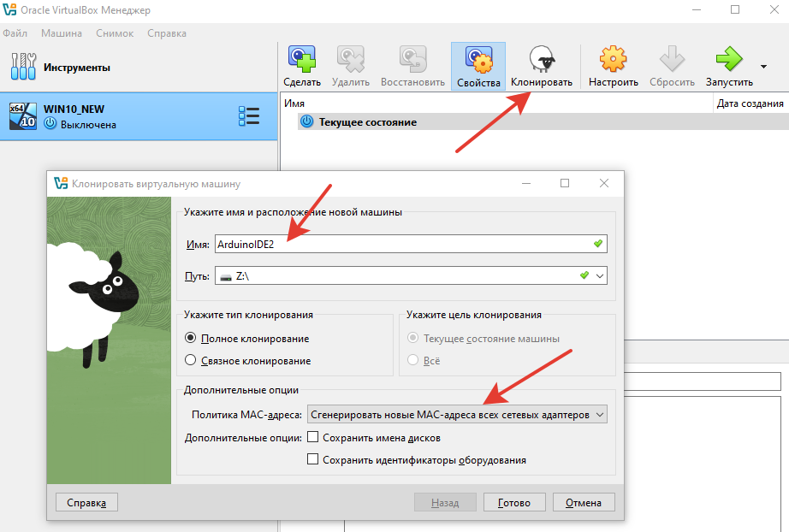Click the Клонировать sheep icon in toolbar
The width and height of the screenshot is (789, 532).
coord(542,59)
